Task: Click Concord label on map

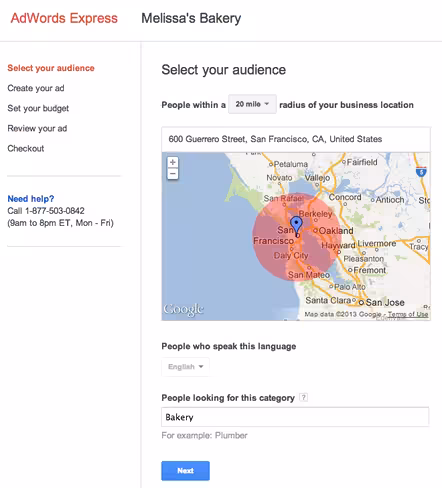Action: coord(345,197)
